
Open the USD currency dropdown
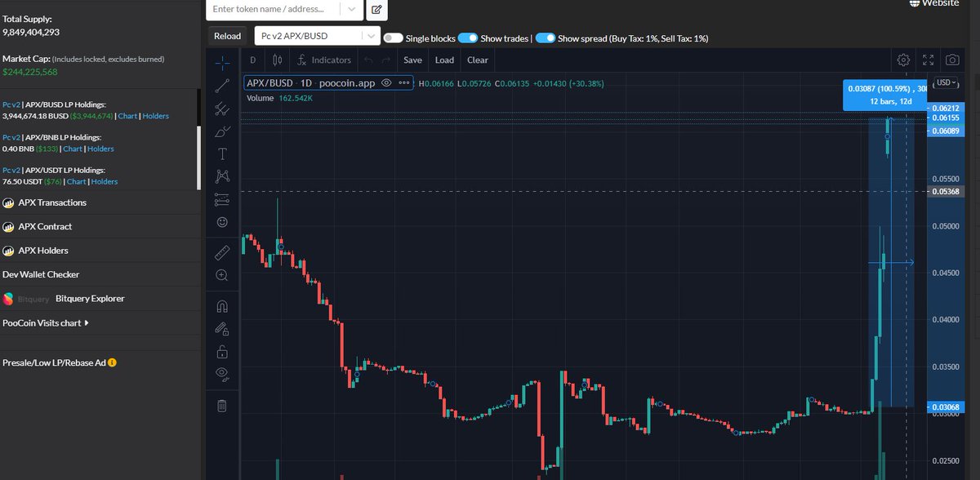947,83
